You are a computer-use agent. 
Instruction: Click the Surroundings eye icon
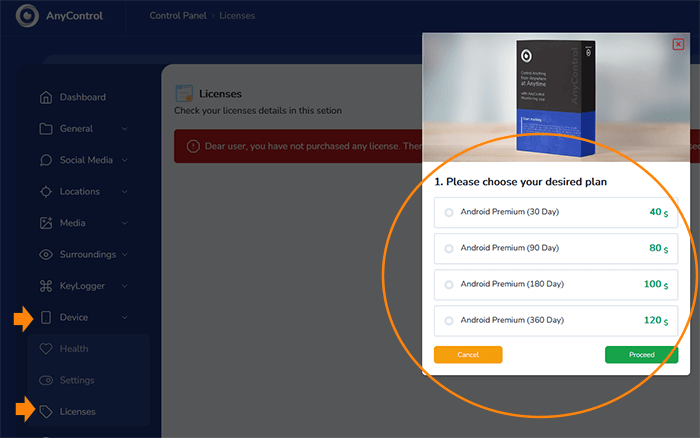tap(45, 254)
